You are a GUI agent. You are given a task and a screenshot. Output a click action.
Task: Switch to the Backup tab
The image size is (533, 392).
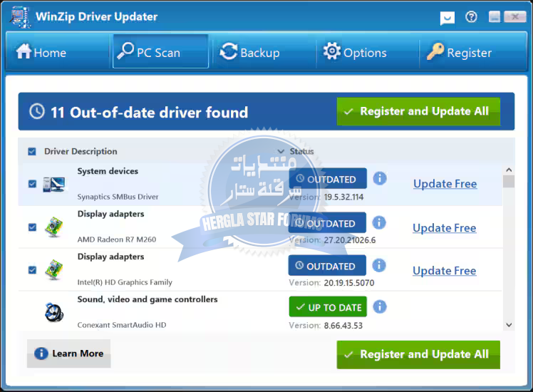249,53
